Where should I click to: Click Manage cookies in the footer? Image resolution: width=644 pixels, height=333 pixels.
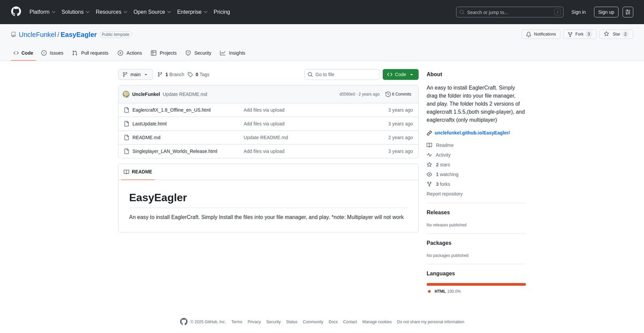click(x=377, y=322)
